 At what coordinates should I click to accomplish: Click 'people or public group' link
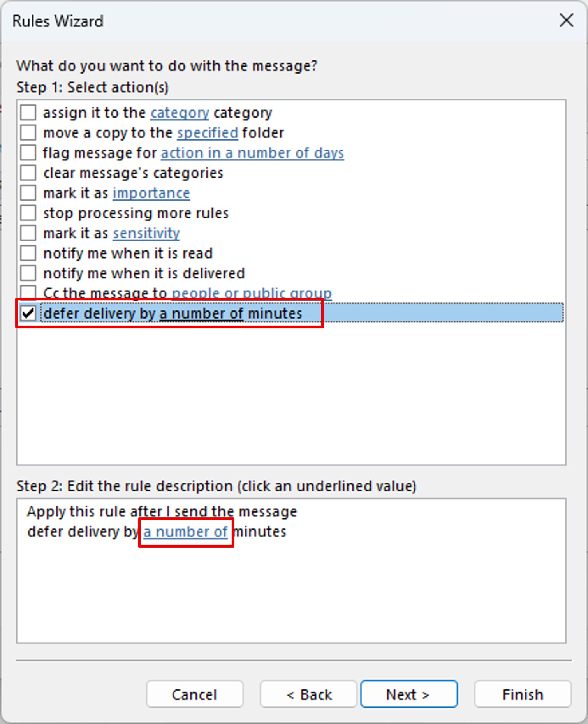252,293
